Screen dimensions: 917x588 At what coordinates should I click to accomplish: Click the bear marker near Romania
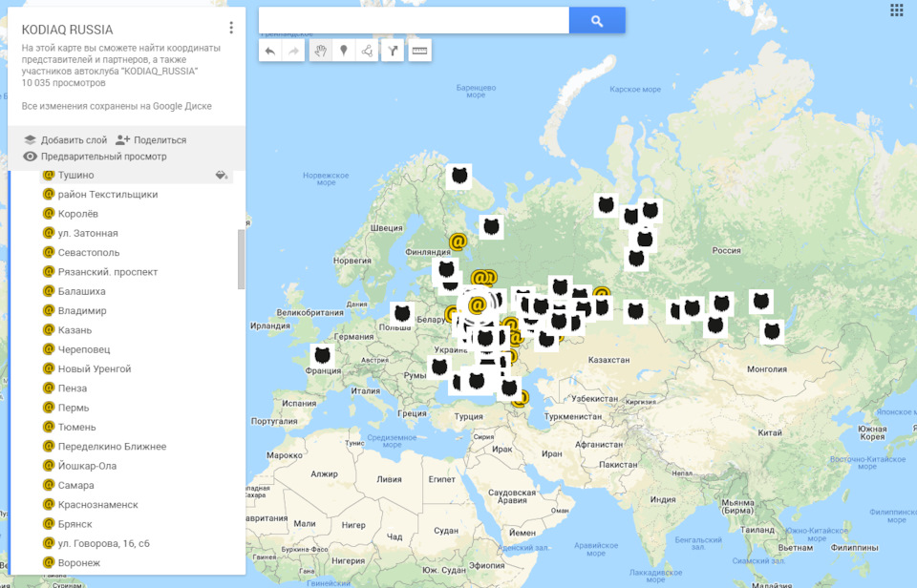click(x=439, y=367)
